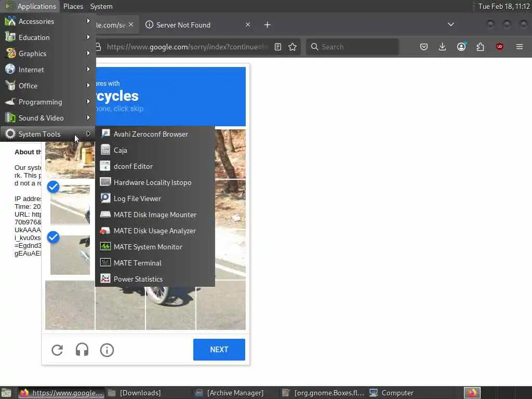532x399 pixels.
Task: Click the dconf Editor icon
Action: [x=105, y=166]
